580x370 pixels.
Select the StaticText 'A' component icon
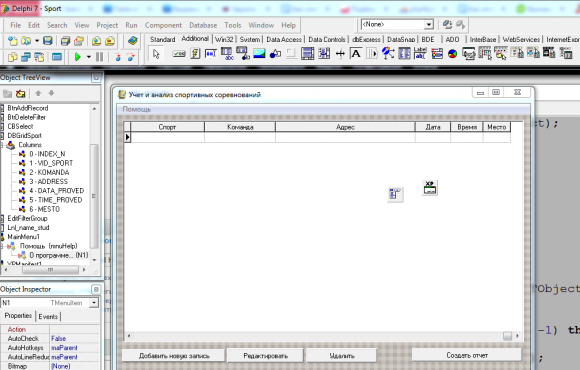[356, 54]
